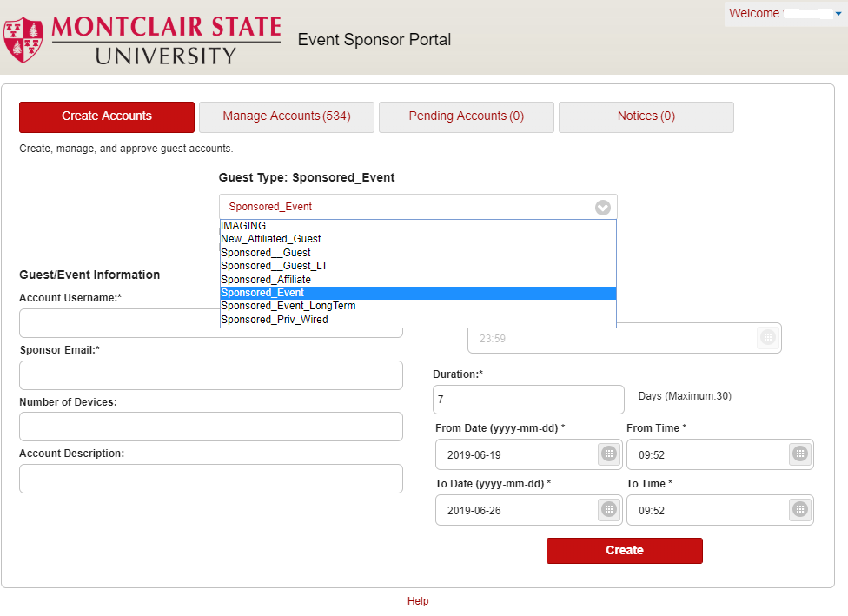The width and height of the screenshot is (848, 616).
Task: Go to the Notices tab
Action: [x=646, y=116]
